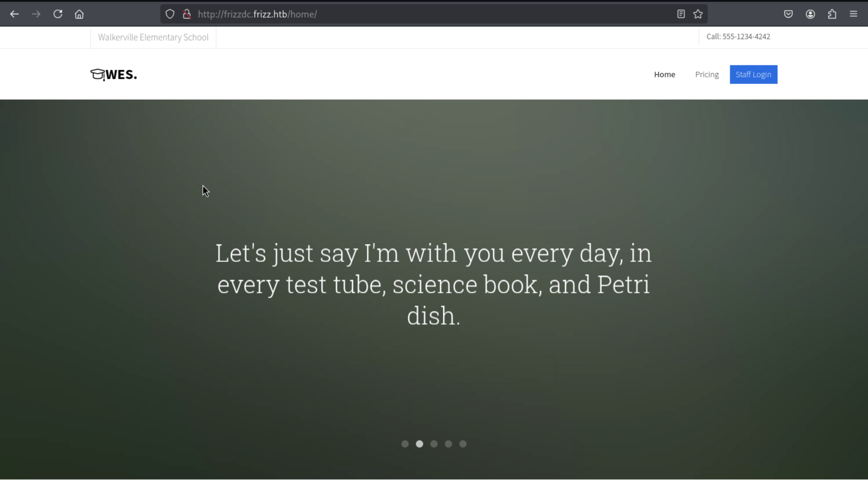868x500 pixels.
Task: Open the Pricing navigation item
Action: tap(707, 74)
